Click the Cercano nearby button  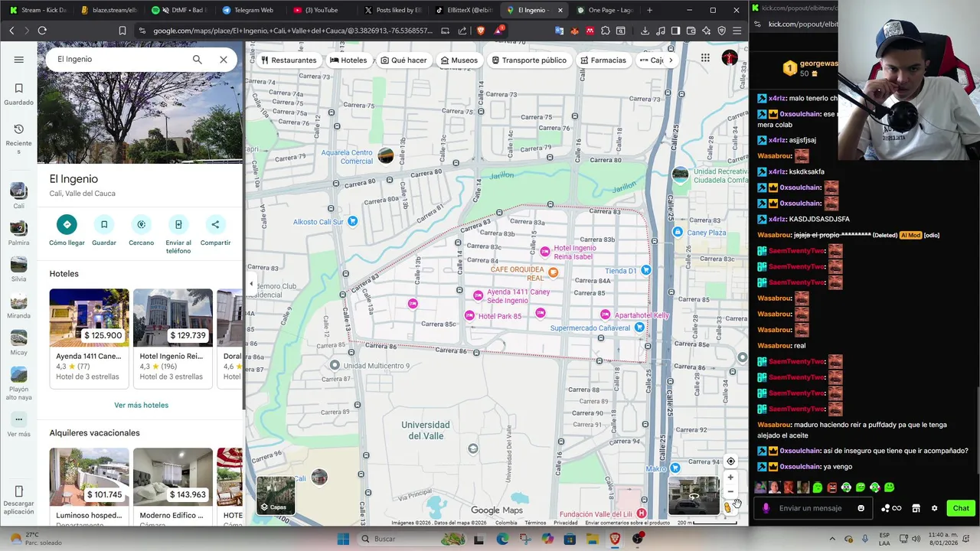click(141, 230)
